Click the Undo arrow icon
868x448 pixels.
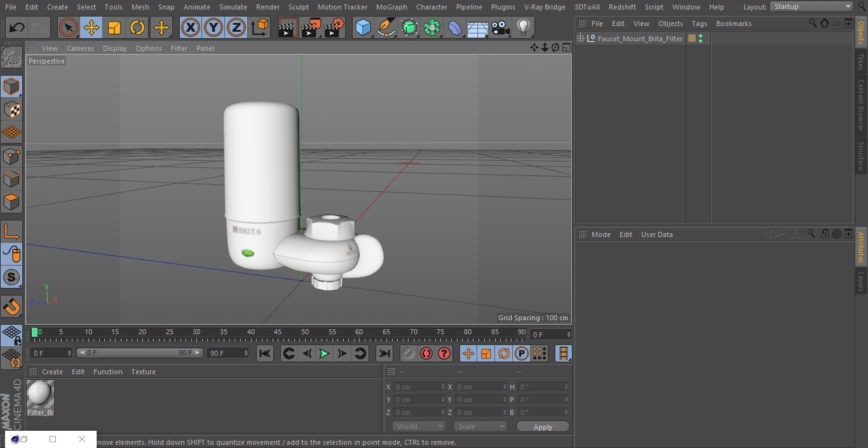17,27
